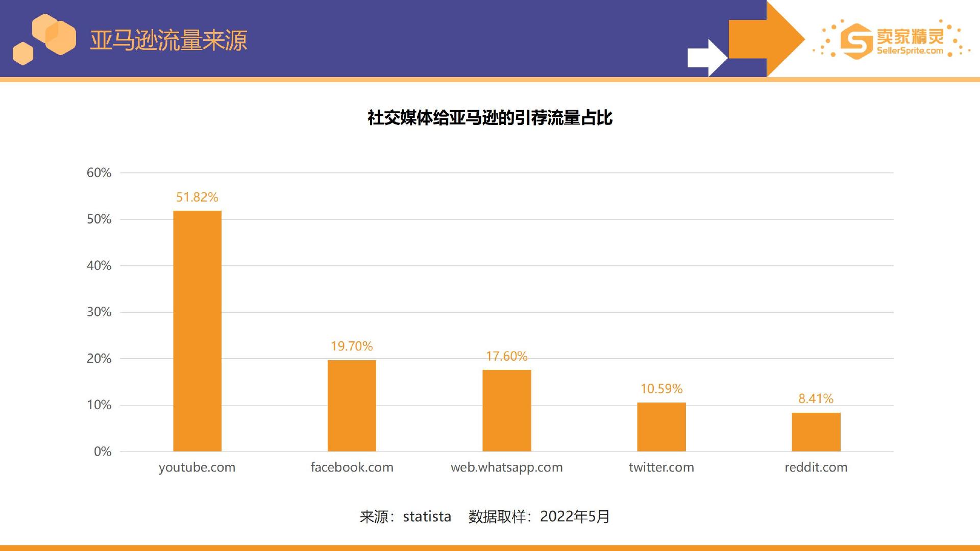Click the web.whatsapp.com column
980x551 pixels.
(x=507, y=411)
